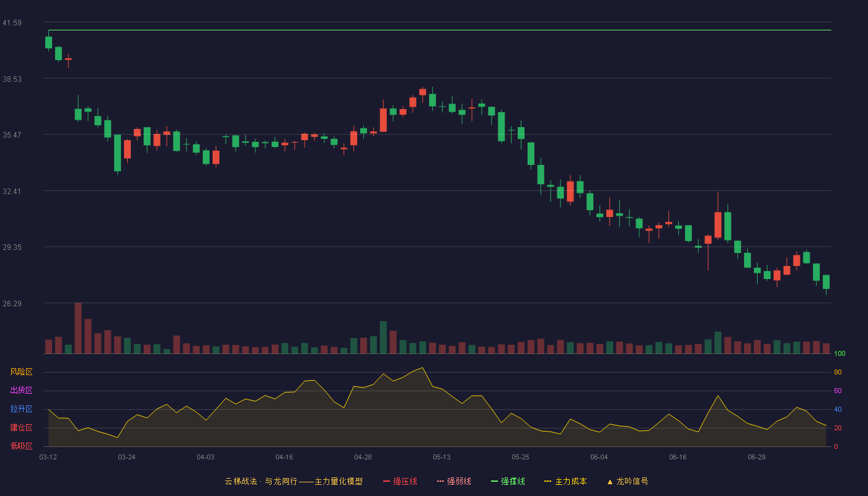Click the 04-16 date label
The height and width of the screenshot is (496, 868).
point(284,457)
